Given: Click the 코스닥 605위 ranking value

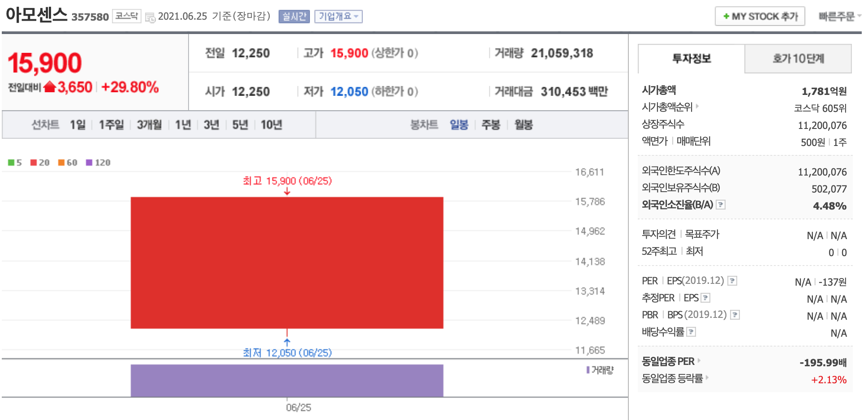Looking at the screenshot, I should [820, 108].
